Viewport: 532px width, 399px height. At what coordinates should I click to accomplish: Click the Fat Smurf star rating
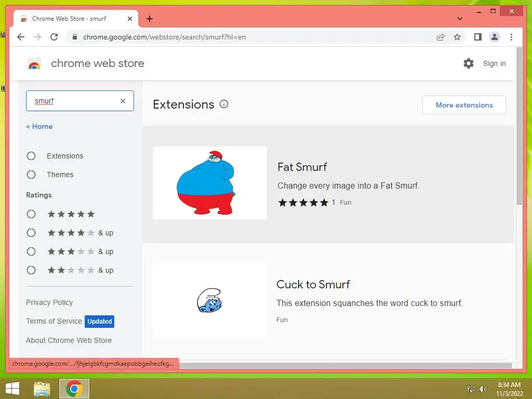303,203
